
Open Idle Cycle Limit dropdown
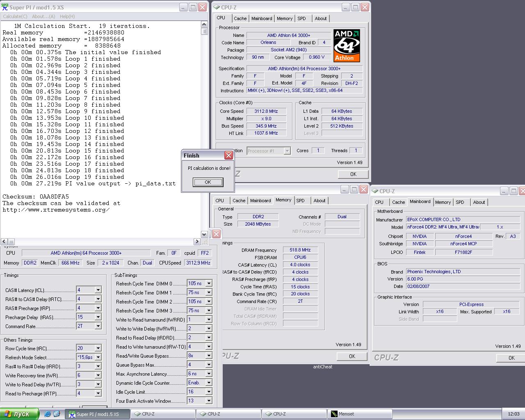(209, 392)
